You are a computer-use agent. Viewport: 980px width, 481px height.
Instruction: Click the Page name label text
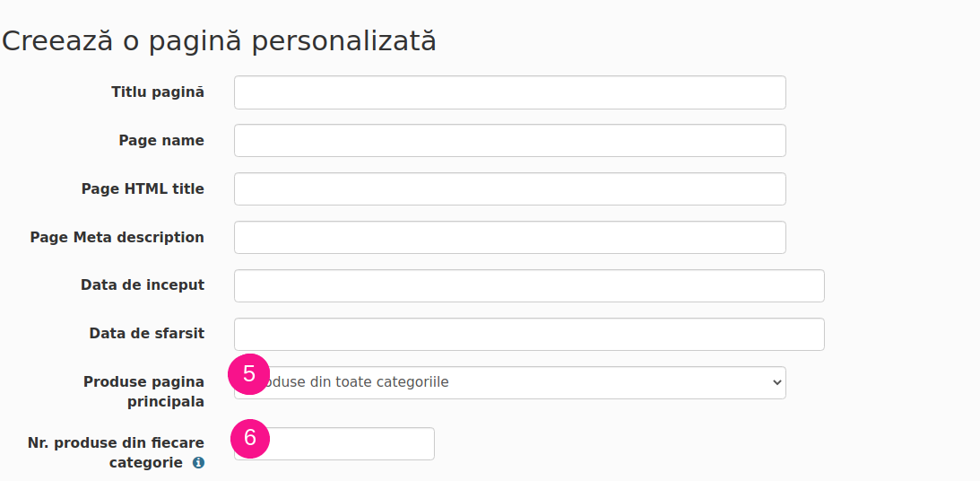click(161, 140)
